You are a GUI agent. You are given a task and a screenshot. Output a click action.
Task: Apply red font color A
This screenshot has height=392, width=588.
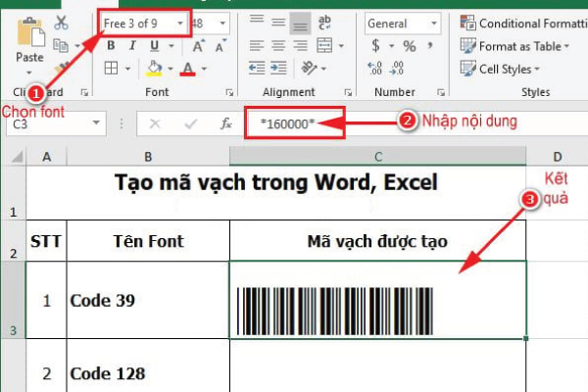coord(188,69)
